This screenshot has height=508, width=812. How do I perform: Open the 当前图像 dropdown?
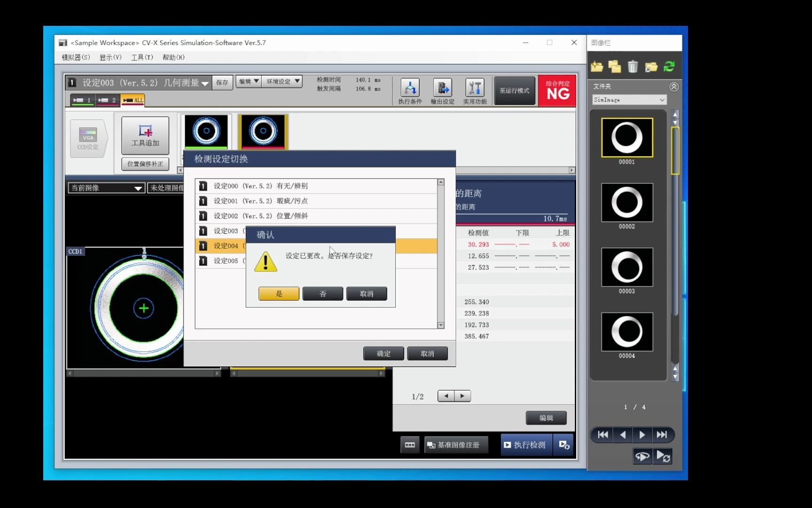click(106, 188)
